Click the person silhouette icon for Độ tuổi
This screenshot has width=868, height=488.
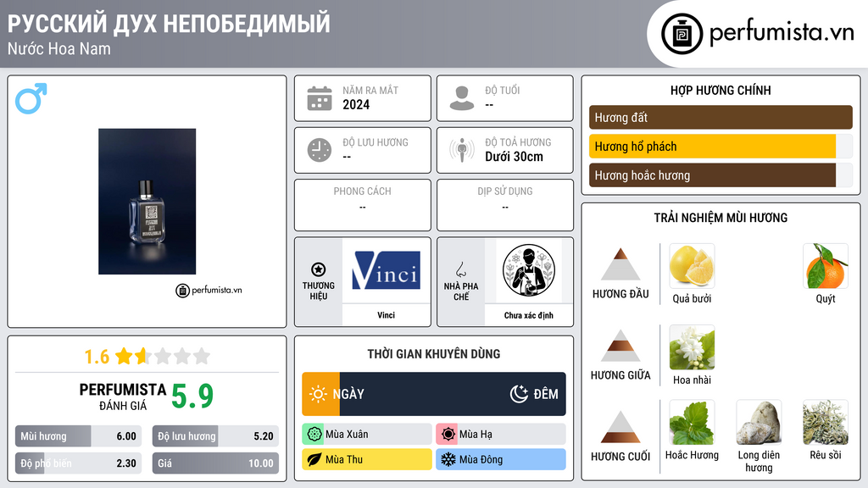(462, 98)
